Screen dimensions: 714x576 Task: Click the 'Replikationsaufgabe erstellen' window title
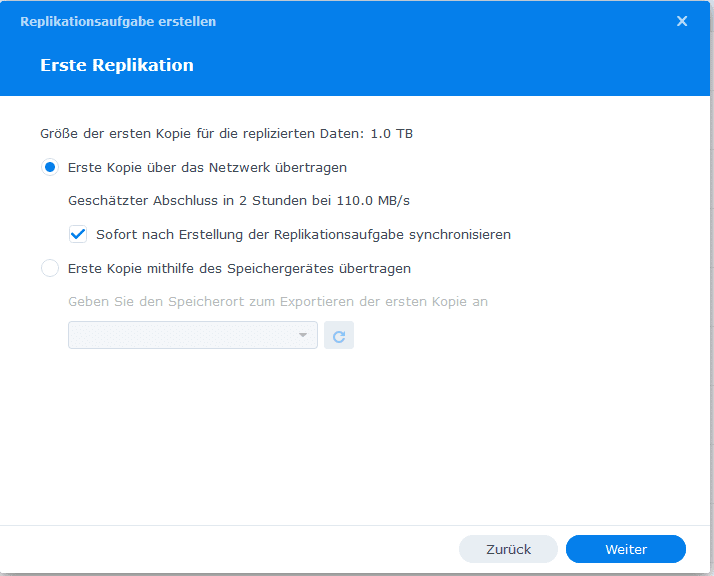click(118, 21)
